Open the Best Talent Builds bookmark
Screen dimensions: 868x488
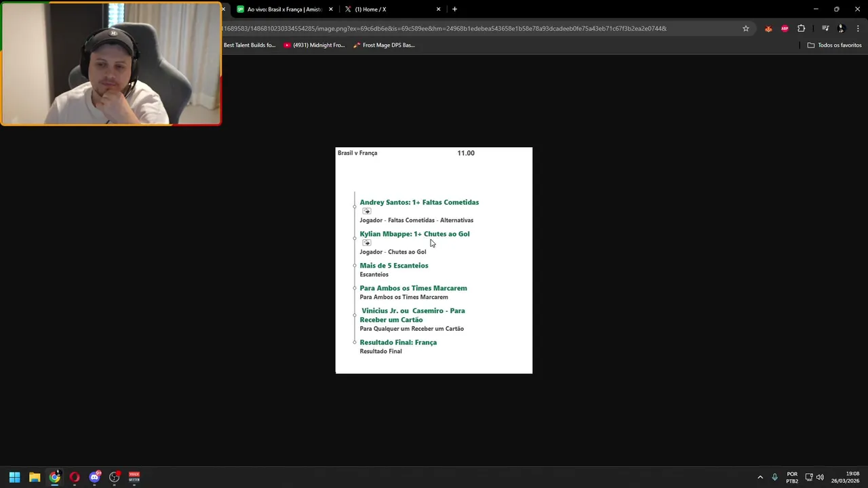250,45
